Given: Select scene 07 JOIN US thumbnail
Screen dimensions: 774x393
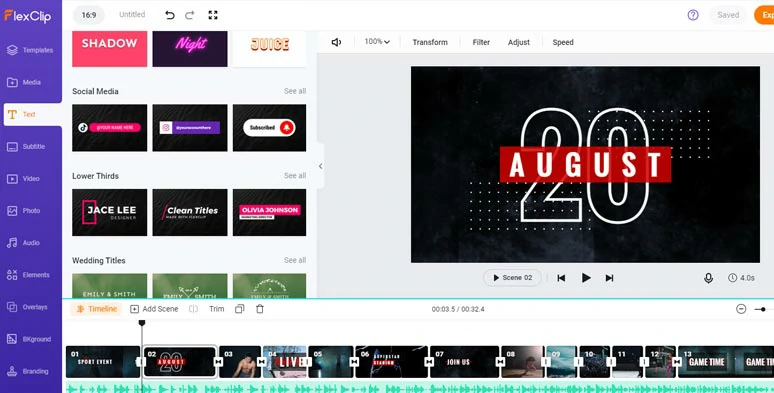Looking at the screenshot, I should coord(464,362).
